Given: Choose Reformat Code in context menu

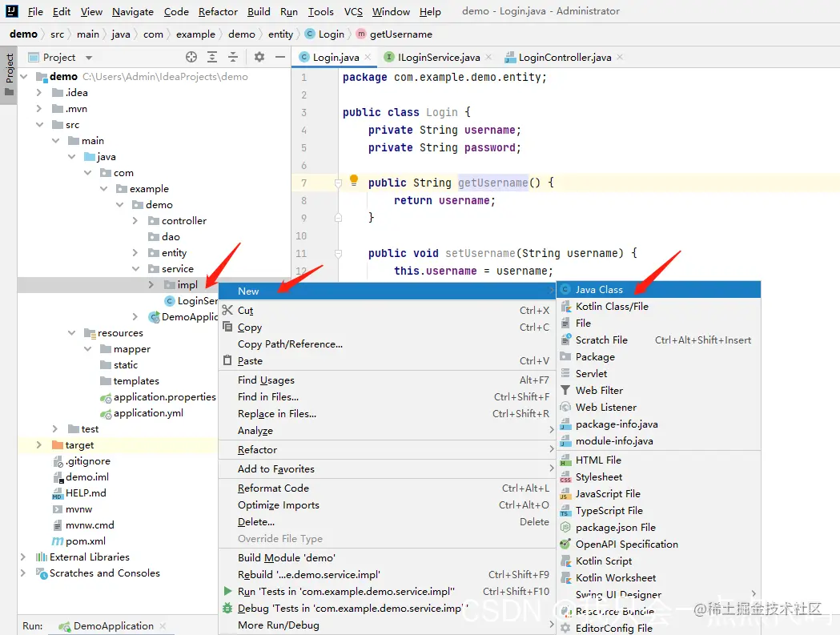Looking at the screenshot, I should (388, 488).
